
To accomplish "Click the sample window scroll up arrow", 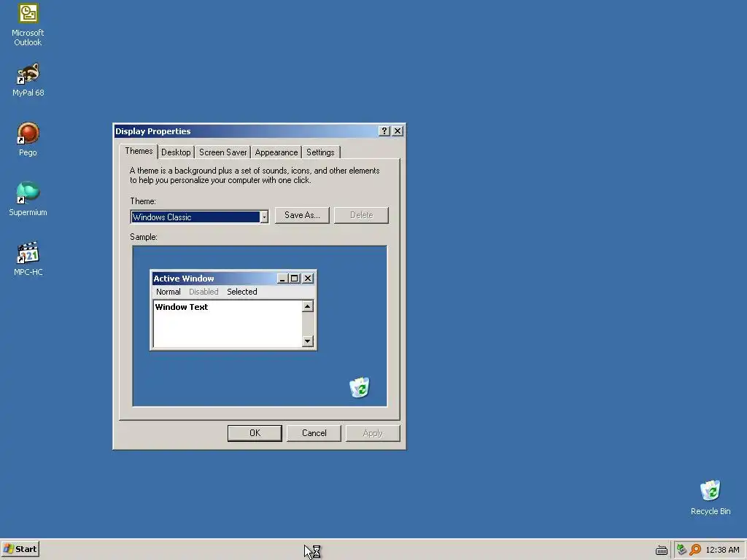I will tap(308, 306).
